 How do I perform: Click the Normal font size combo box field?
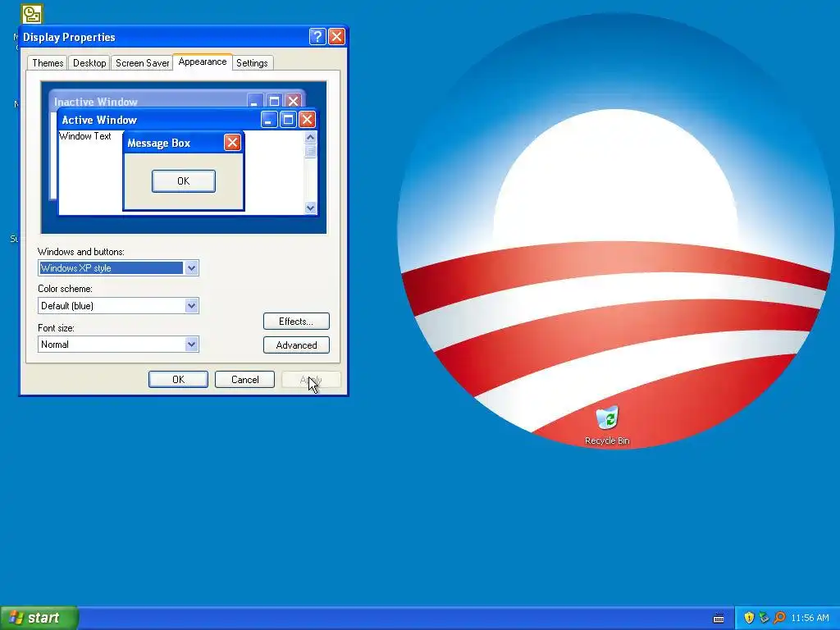coord(118,345)
